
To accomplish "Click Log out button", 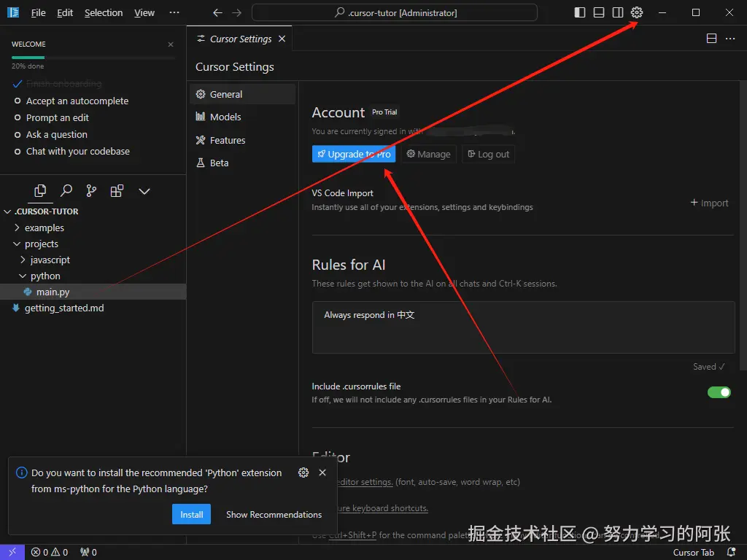I will [488, 154].
